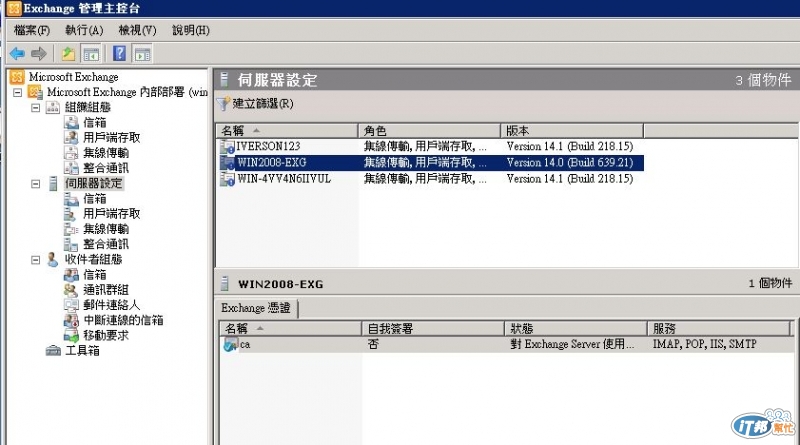Viewport: 800px width, 445px height.
Task: Click the ca certificate icon
Action: [x=231, y=344]
